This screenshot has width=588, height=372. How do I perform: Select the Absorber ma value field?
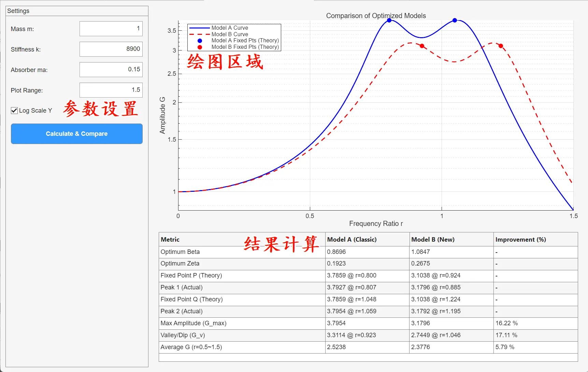click(x=111, y=70)
